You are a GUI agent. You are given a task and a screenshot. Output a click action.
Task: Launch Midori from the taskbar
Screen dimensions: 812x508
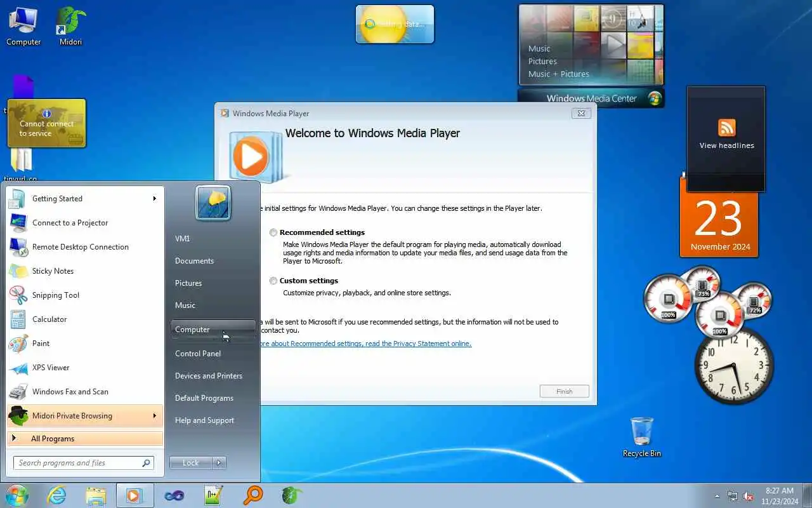click(x=292, y=495)
